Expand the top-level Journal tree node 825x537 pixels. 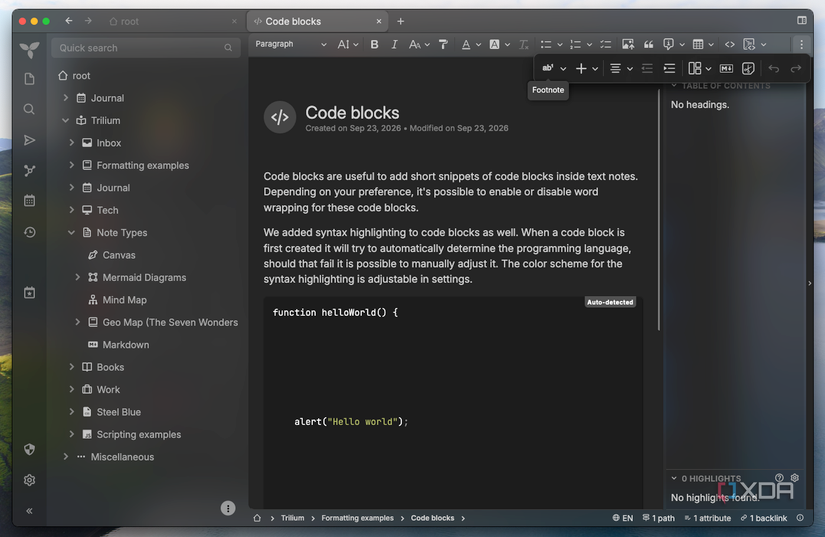click(x=66, y=98)
